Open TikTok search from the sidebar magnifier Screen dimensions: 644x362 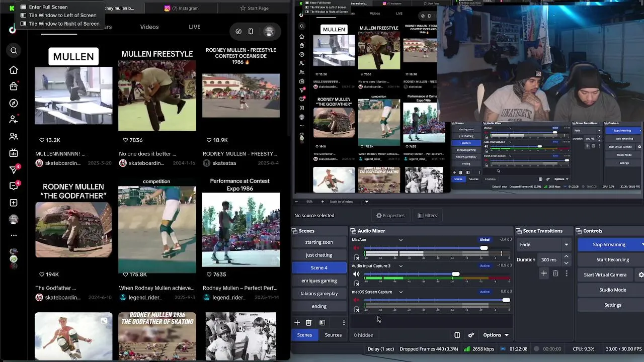point(14,50)
